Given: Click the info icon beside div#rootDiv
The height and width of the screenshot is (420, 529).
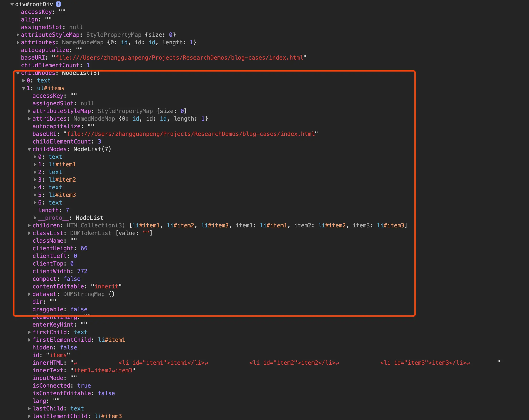Looking at the screenshot, I should tap(58, 4).
